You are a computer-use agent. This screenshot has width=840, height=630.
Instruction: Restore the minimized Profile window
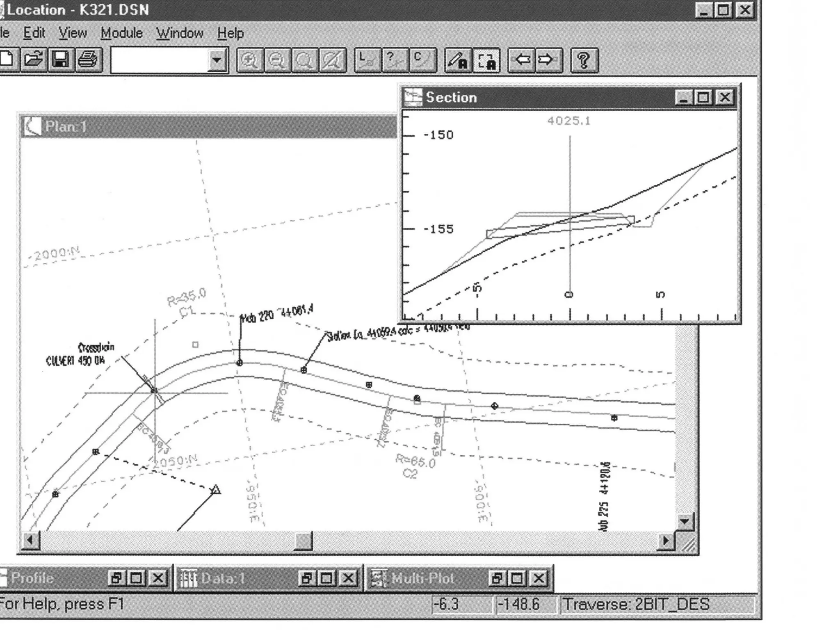[116, 578]
